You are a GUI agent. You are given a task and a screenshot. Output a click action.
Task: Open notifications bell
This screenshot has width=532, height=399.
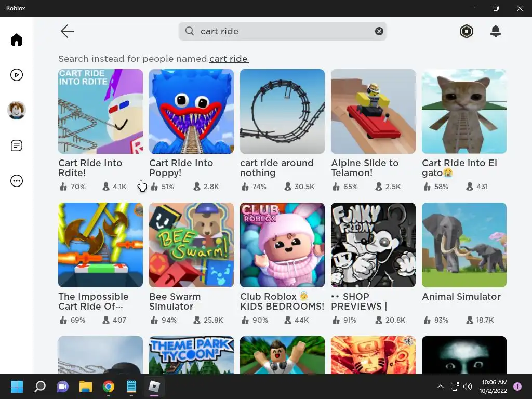[495, 31]
